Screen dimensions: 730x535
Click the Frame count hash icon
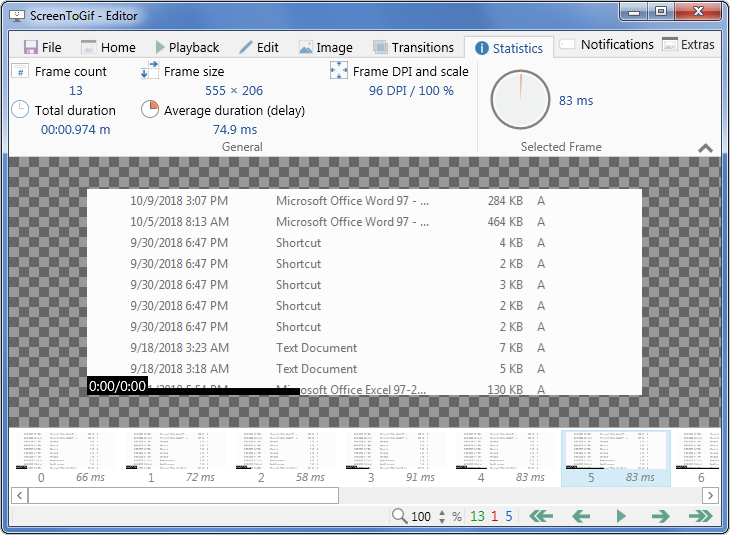point(20,72)
